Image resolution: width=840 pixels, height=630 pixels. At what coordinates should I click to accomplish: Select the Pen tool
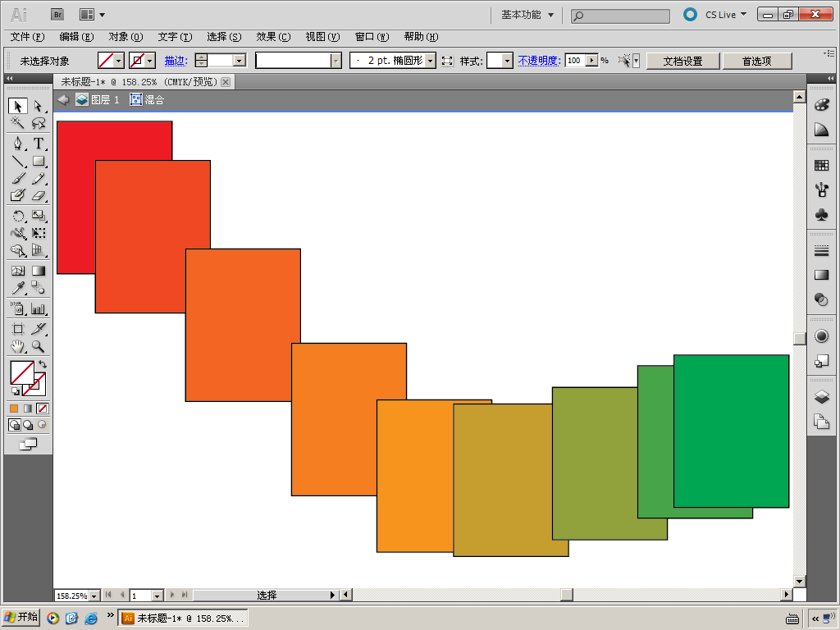click(18, 144)
